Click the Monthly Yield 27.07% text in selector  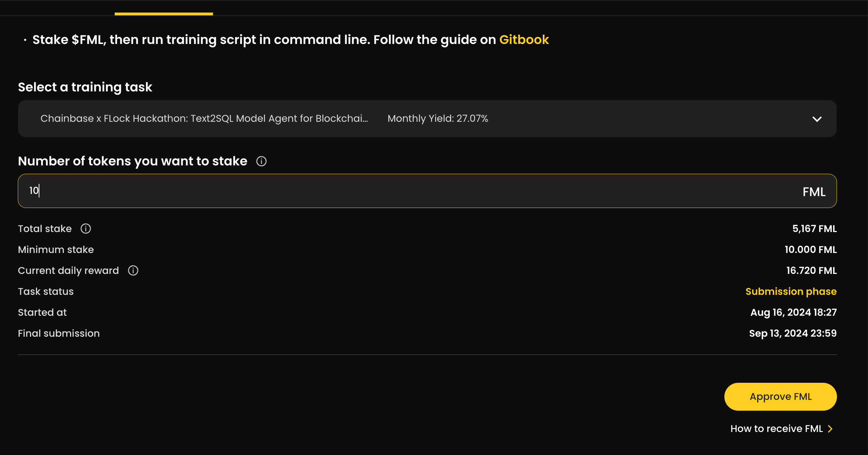[438, 119]
